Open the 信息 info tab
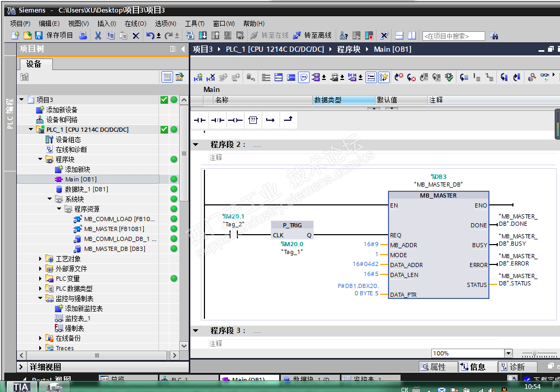Image resolution: width=560 pixels, height=392 pixels. pyautogui.click(x=478, y=367)
